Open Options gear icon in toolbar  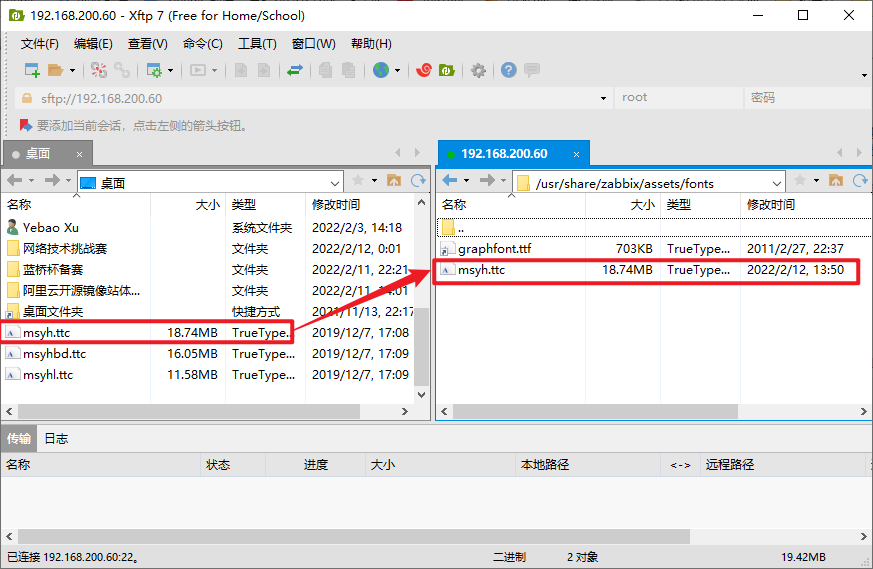(x=478, y=70)
